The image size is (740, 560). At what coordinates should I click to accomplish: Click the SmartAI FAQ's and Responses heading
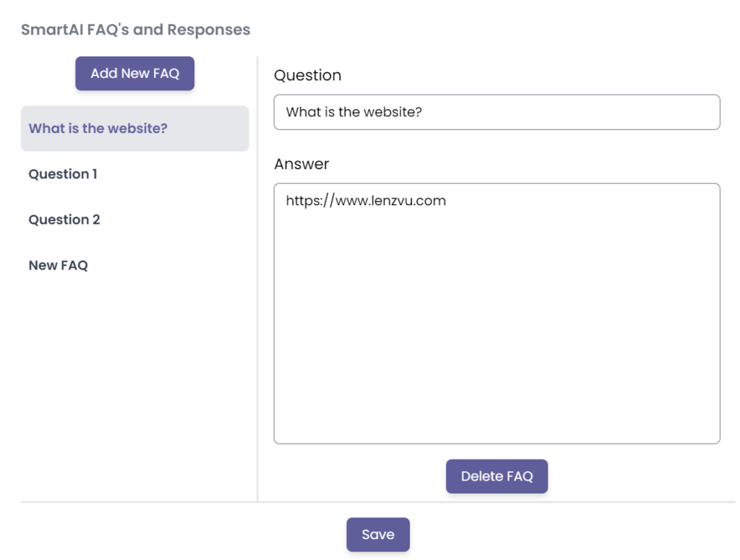pyautogui.click(x=136, y=30)
